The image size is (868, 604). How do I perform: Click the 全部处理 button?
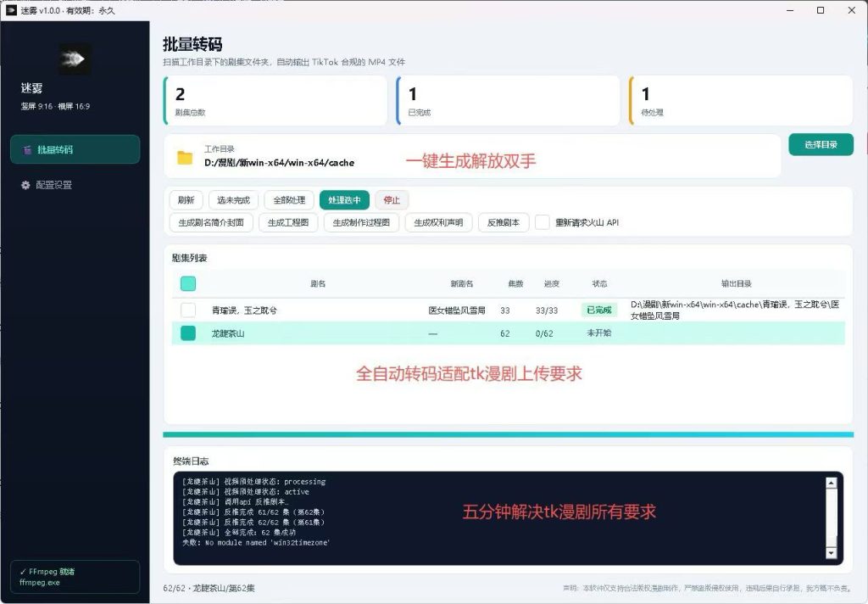pyautogui.click(x=289, y=200)
